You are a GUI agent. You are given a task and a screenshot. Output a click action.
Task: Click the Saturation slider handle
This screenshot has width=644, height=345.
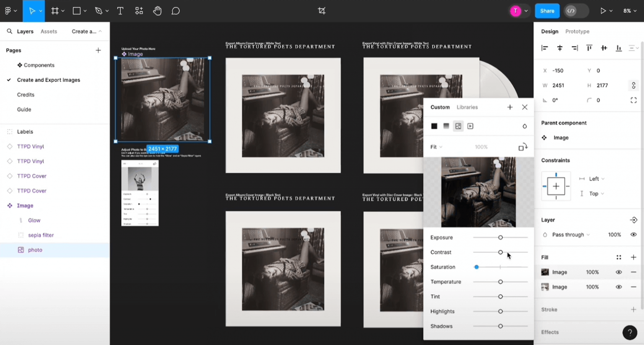tap(477, 267)
